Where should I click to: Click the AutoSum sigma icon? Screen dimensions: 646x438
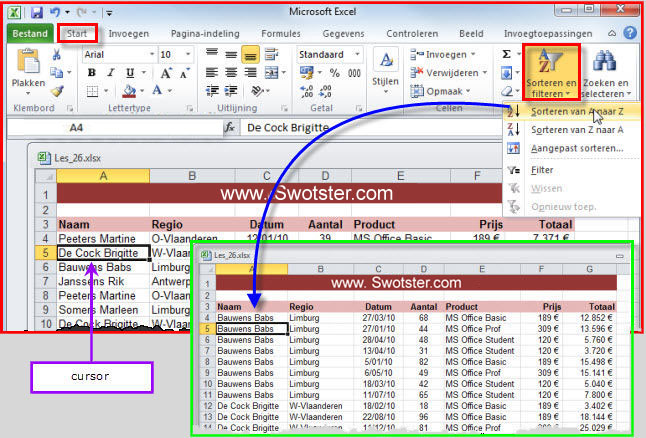[x=506, y=54]
